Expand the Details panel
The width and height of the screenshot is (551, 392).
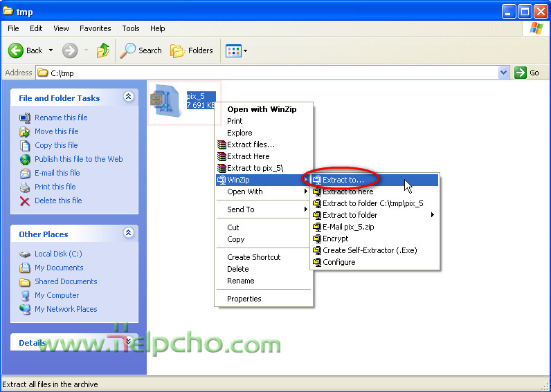[x=129, y=341]
